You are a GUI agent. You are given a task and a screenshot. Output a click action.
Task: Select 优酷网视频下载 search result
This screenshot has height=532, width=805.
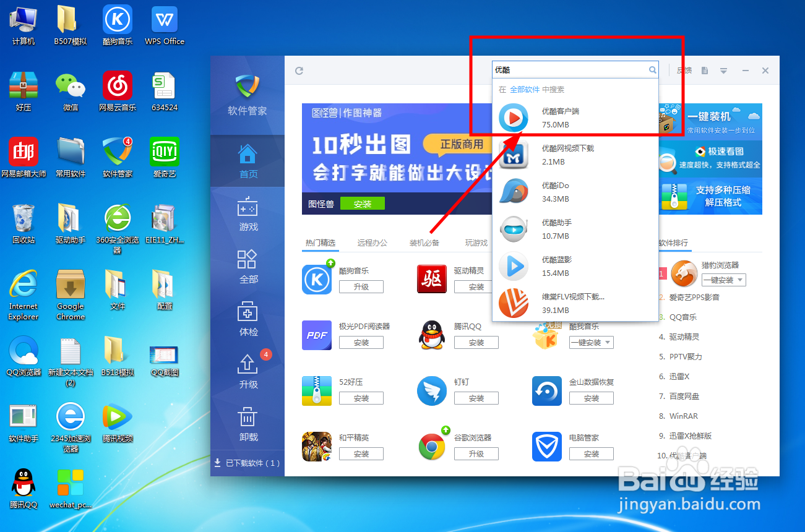pyautogui.click(x=575, y=155)
